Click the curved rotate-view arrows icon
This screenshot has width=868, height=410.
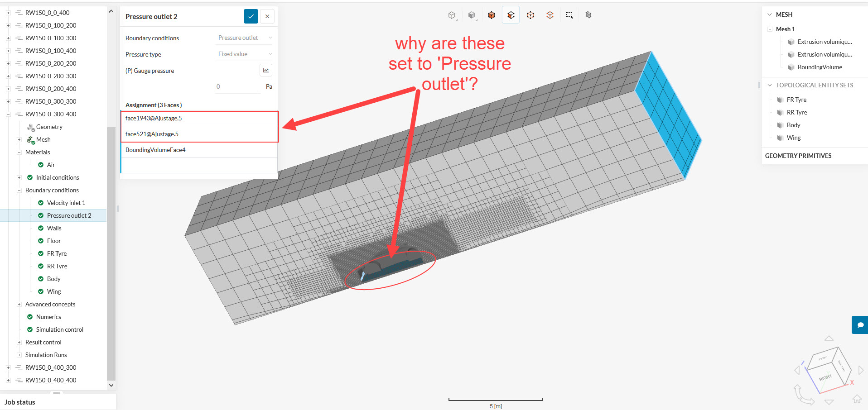(803, 395)
